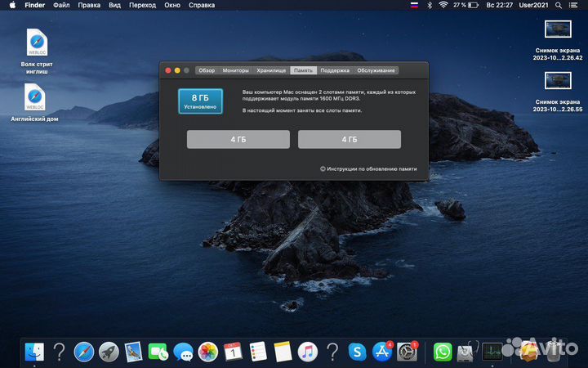The height and width of the screenshot is (368, 588).
Task: Click question mark icon beside Skype in Dock
Action: click(332, 352)
